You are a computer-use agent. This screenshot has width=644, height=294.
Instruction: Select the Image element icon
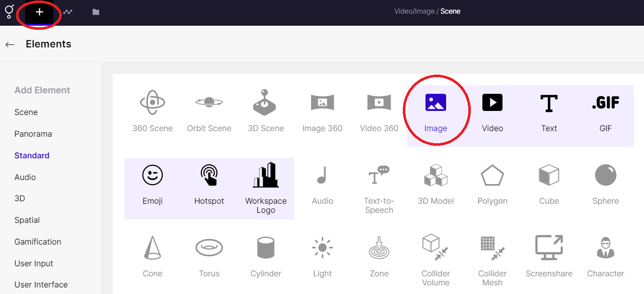(x=436, y=103)
